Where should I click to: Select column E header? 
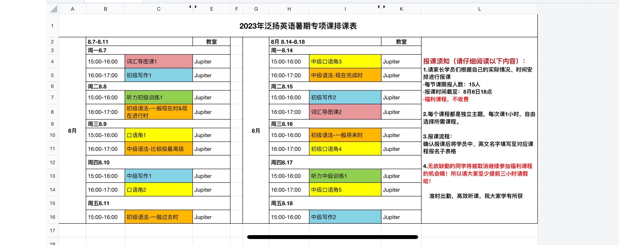(212, 9)
